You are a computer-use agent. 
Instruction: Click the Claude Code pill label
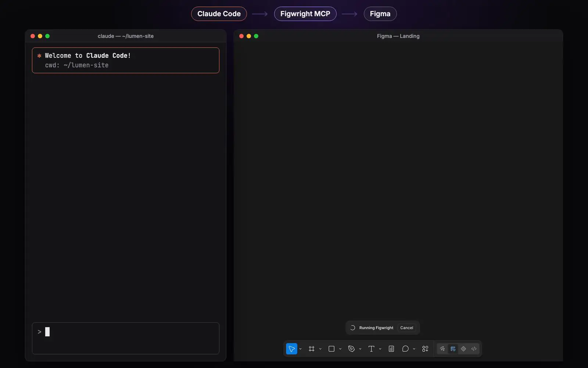point(219,14)
